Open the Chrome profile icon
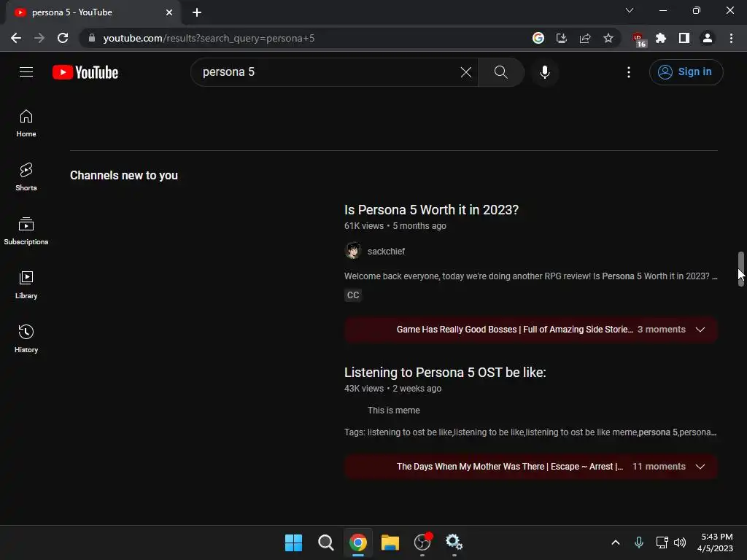Image resolution: width=747 pixels, height=560 pixels. (707, 38)
